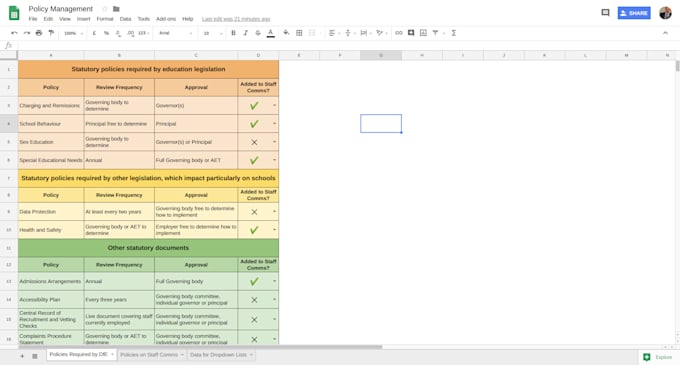Star the Policy Management document
680x365 pixels.
point(105,9)
